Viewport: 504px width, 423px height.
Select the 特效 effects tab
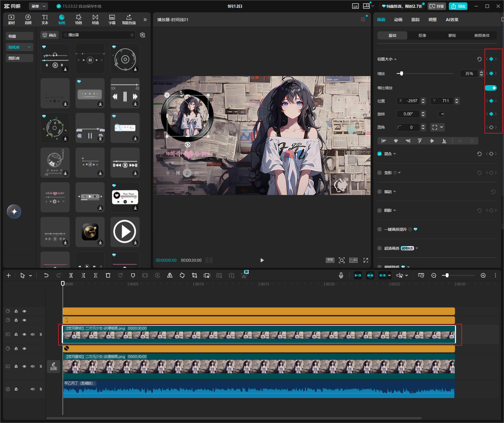pos(79,20)
